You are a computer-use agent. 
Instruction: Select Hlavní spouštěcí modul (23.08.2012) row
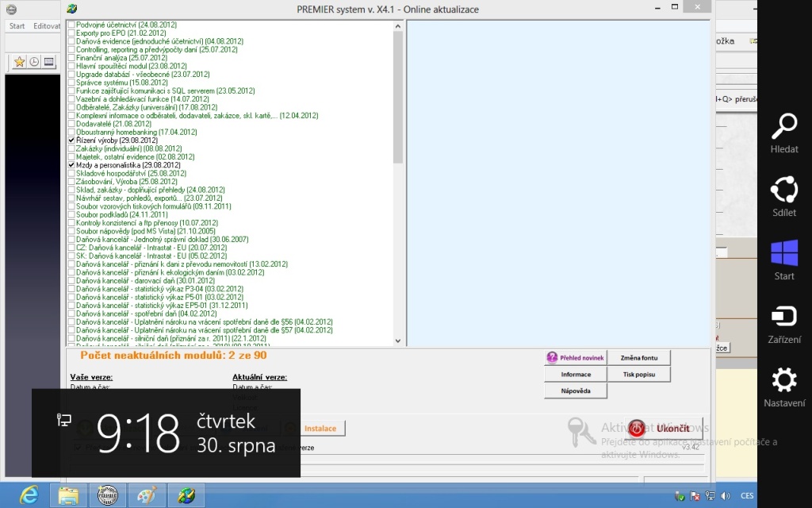point(132,67)
